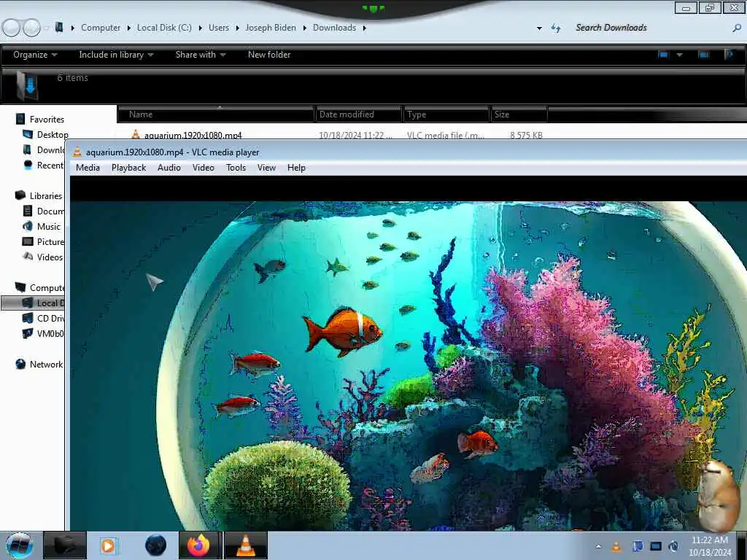The width and height of the screenshot is (747, 560).
Task: Switch to VLC via taskbar cone icon
Action: 245,545
